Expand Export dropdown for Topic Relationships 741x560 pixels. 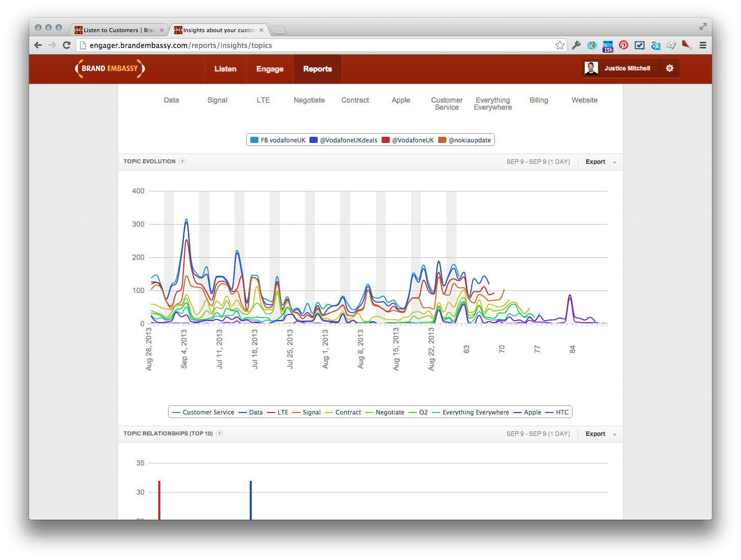pyautogui.click(x=601, y=434)
